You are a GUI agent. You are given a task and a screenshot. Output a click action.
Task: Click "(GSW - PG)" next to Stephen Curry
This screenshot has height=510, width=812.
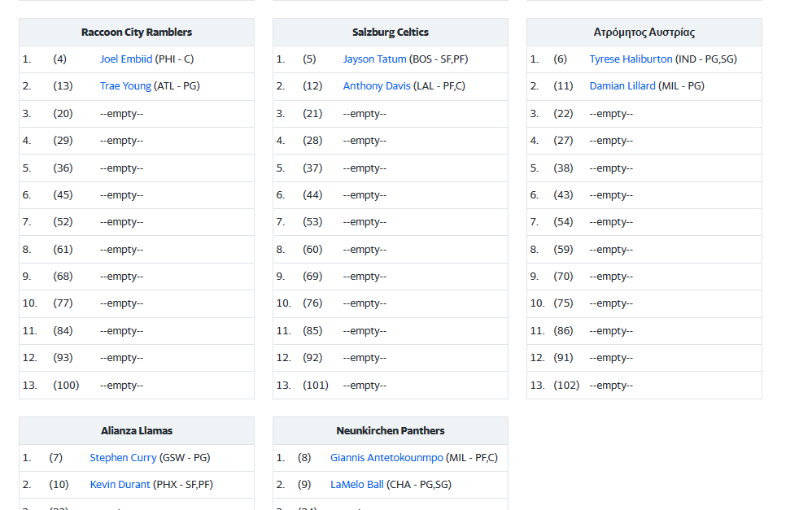tap(185, 458)
